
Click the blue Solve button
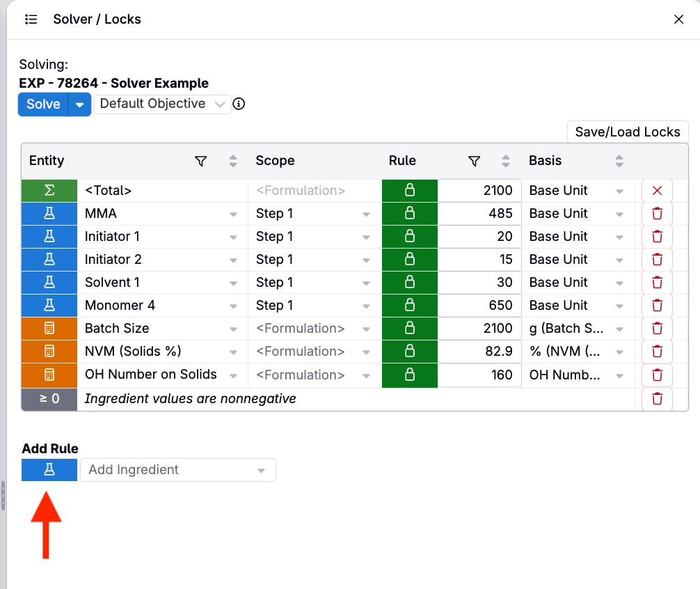(43, 104)
